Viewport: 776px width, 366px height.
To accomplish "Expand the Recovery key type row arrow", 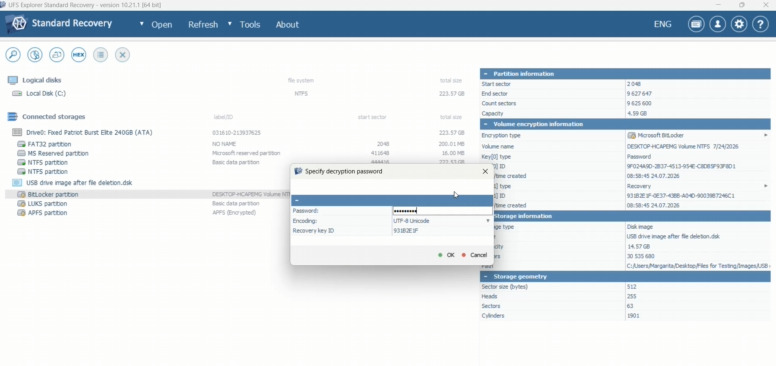I will 766,186.
